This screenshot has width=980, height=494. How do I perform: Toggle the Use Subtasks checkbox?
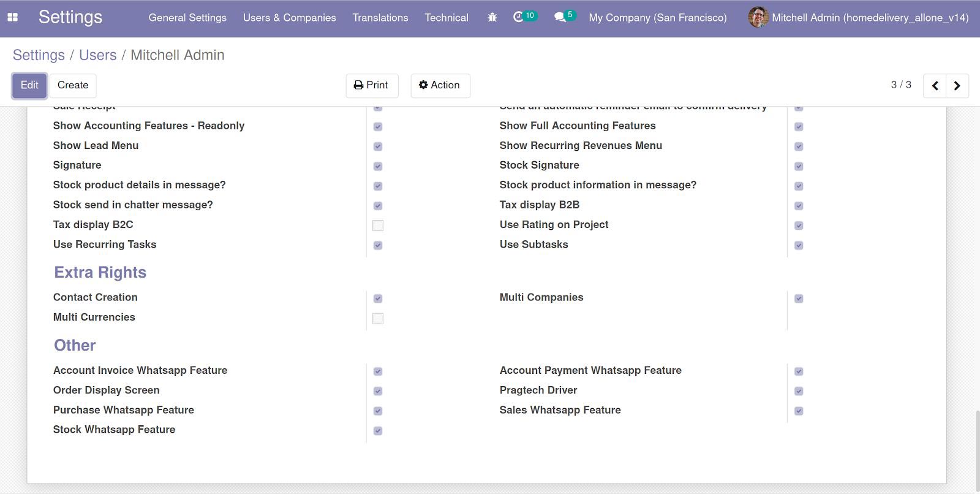point(799,245)
